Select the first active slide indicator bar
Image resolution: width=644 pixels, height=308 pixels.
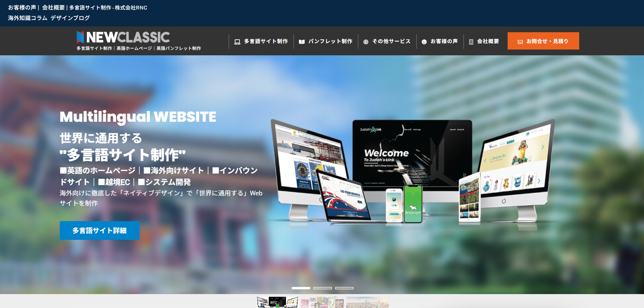[301, 288]
